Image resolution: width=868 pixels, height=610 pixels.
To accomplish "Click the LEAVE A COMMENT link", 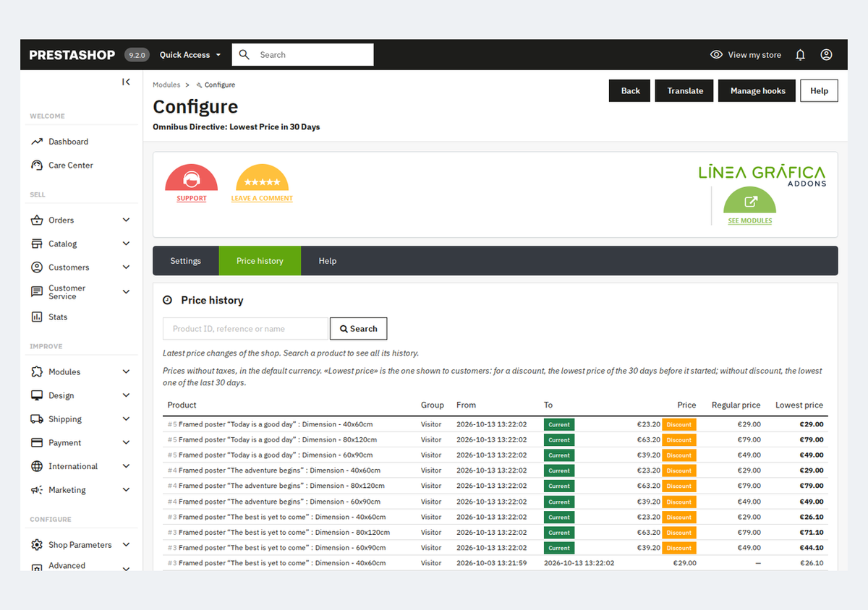I will (x=262, y=198).
